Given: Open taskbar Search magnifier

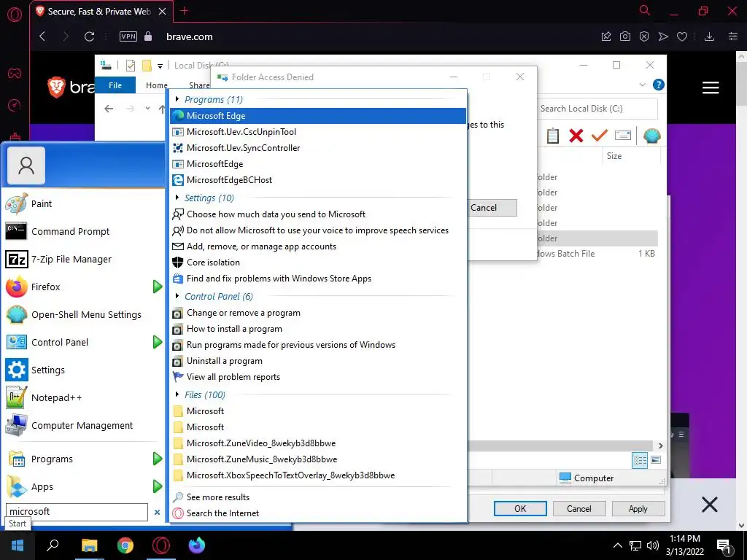Looking at the screenshot, I should [53, 545].
